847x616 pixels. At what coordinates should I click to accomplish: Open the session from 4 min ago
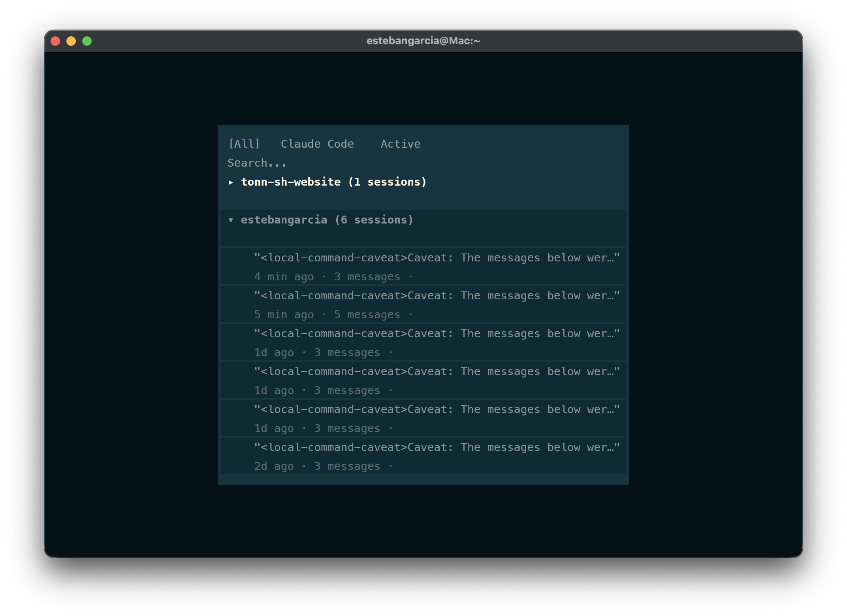pyautogui.click(x=423, y=267)
